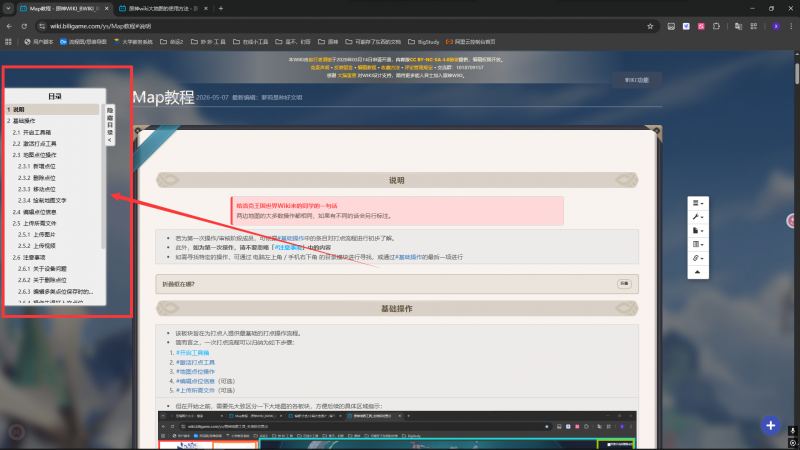800x450 pixels.
Task: Switch to the Map教程 tab
Action: [64, 8]
